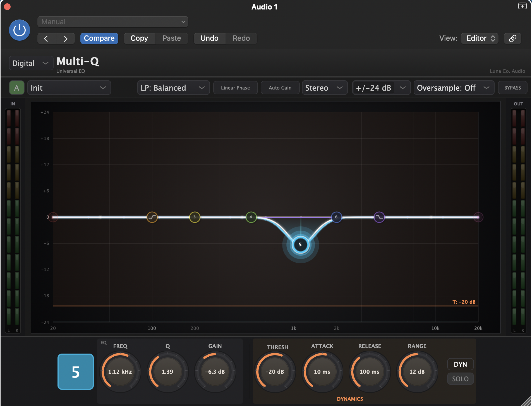Select the purple low-pass filter node
This screenshot has height=406, width=532.
[379, 217]
